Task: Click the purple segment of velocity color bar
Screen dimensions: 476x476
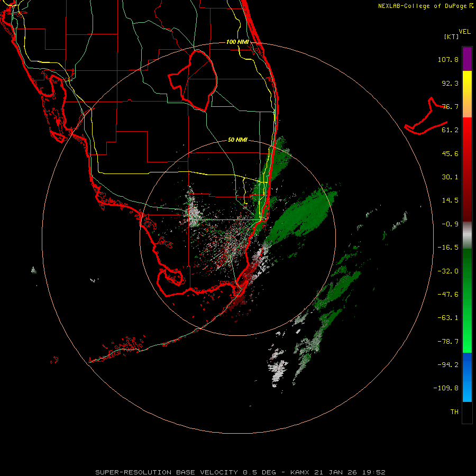Action: (x=467, y=59)
